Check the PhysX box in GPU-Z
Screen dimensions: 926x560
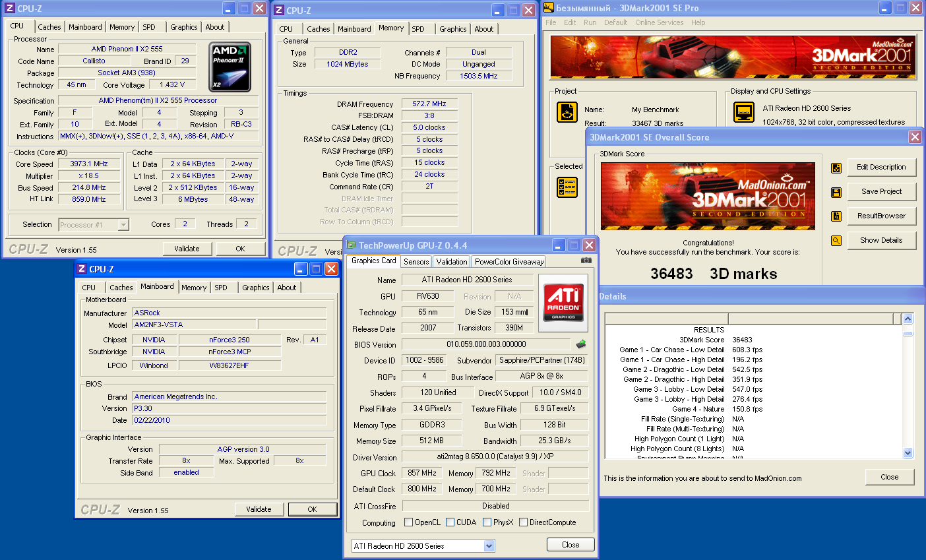click(x=487, y=522)
